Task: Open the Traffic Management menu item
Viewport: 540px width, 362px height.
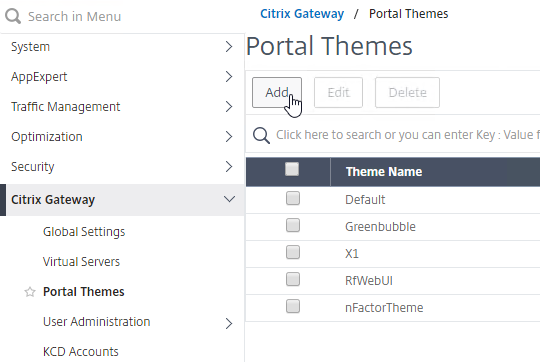Action: tap(65, 107)
